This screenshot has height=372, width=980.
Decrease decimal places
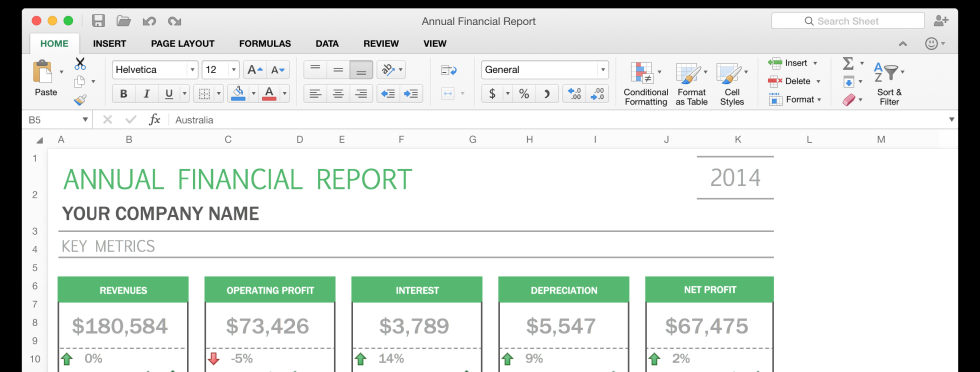pos(597,94)
